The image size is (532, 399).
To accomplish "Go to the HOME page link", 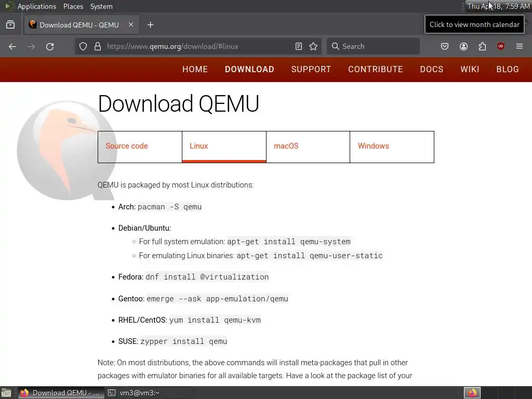I will coord(195,69).
